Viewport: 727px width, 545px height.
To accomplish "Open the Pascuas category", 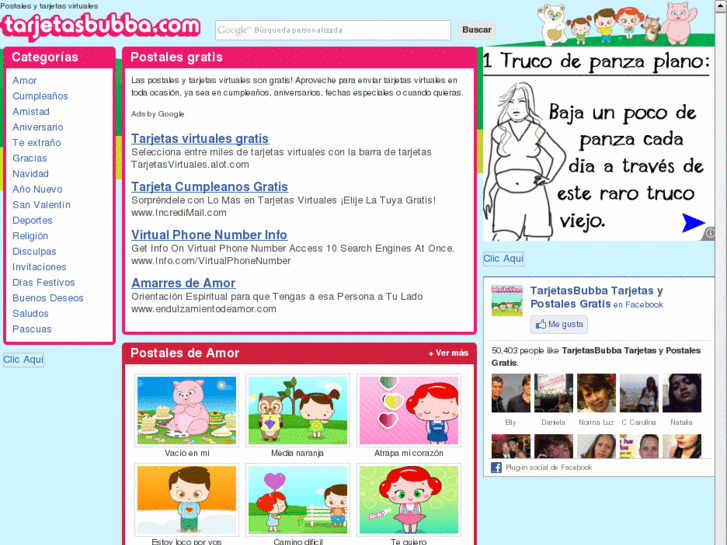I will [32, 329].
